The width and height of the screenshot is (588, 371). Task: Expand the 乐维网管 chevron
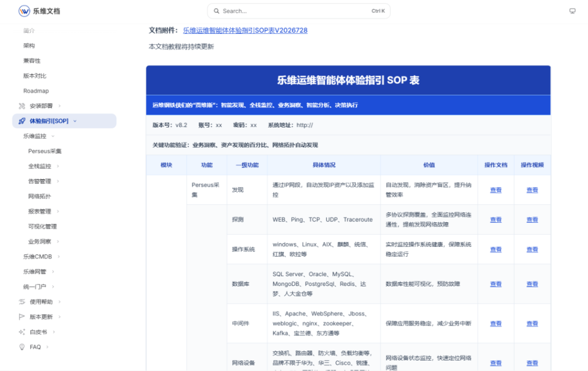pyautogui.click(x=53, y=272)
